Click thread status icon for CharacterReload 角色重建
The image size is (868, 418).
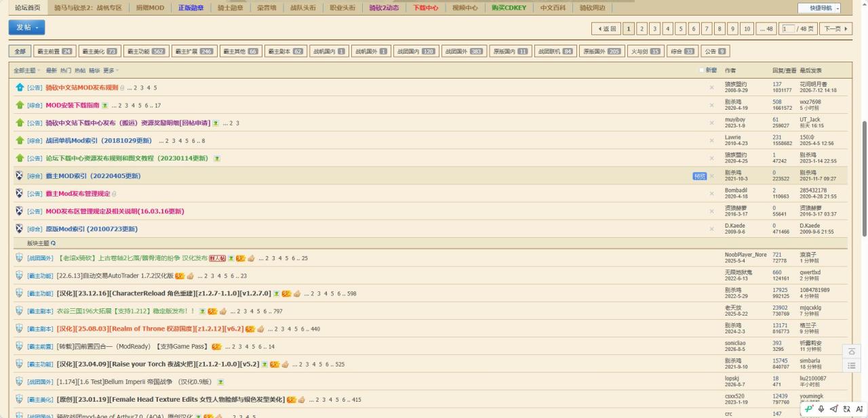(20, 293)
